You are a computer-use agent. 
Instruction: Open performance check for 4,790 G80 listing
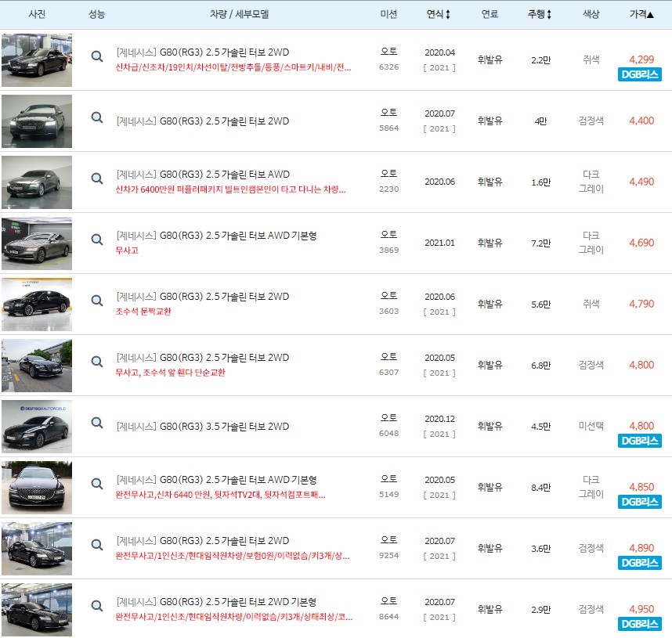[97, 301]
